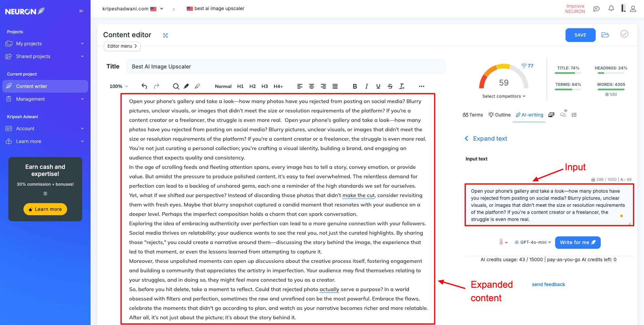Open the 100% zoom dropdown
This screenshot has height=325, width=644.
coord(119,86)
